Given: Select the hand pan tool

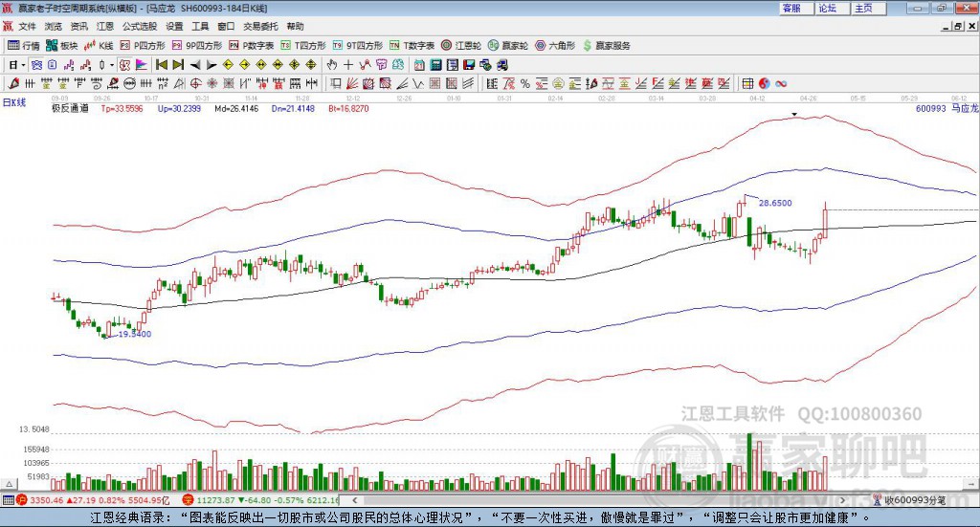Looking at the screenshot, I should (332, 65).
